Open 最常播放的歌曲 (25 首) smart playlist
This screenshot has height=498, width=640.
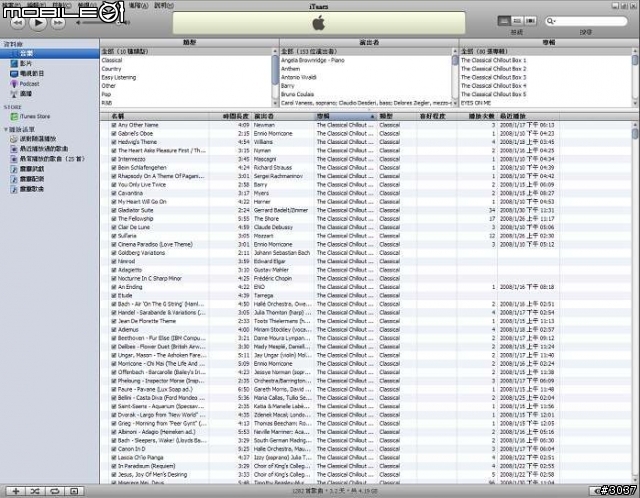tap(49, 159)
